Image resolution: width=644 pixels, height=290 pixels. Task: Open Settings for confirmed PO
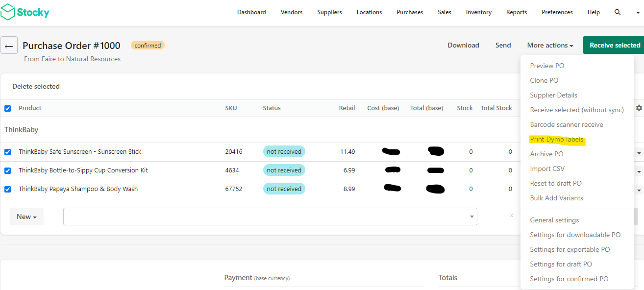[x=569, y=279]
